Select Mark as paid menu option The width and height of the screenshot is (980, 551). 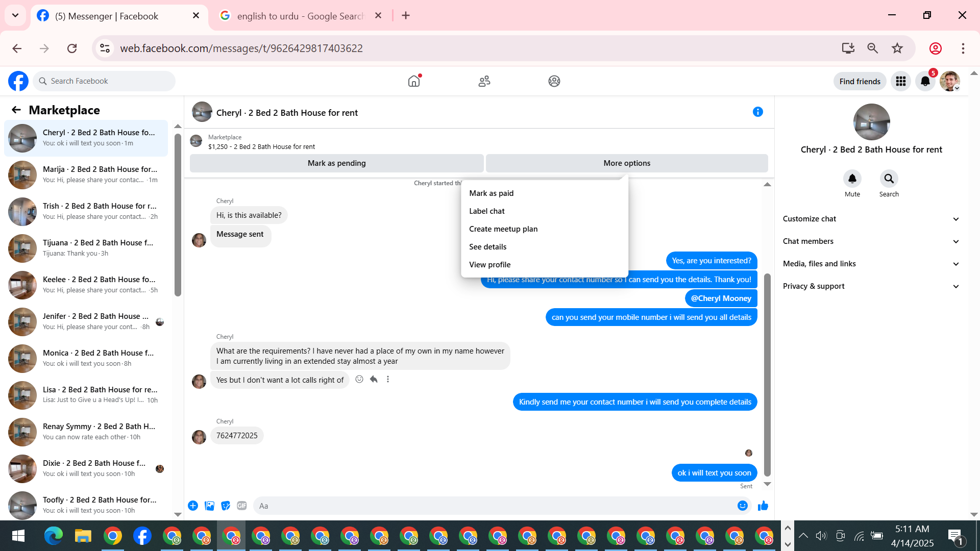(x=491, y=193)
